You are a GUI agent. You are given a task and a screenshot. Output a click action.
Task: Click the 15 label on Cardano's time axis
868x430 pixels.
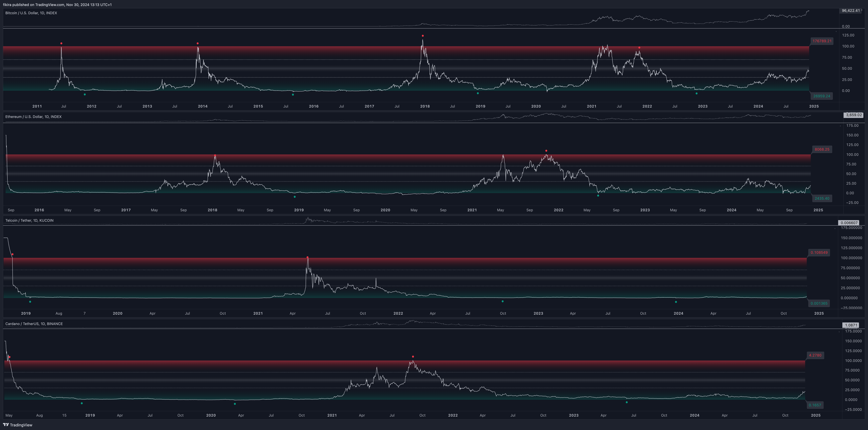click(64, 415)
